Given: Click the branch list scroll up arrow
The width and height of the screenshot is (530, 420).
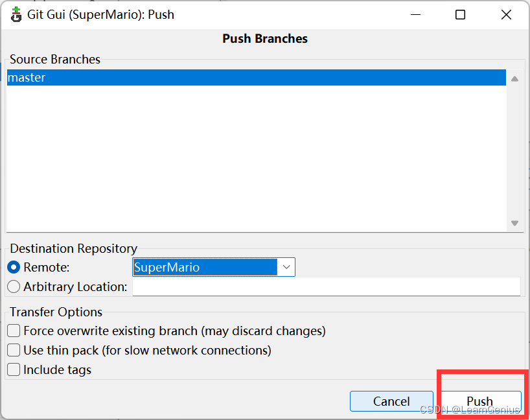Looking at the screenshot, I should tap(515, 79).
